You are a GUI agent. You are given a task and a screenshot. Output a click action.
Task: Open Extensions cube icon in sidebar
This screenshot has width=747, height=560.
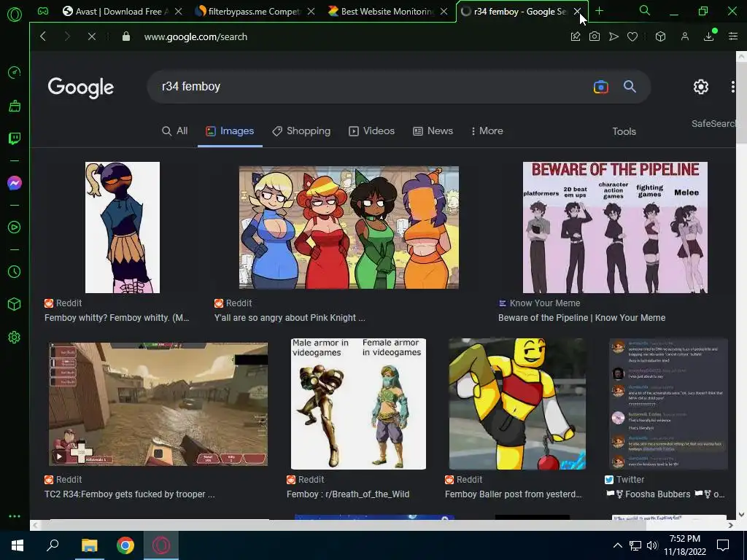(x=15, y=304)
